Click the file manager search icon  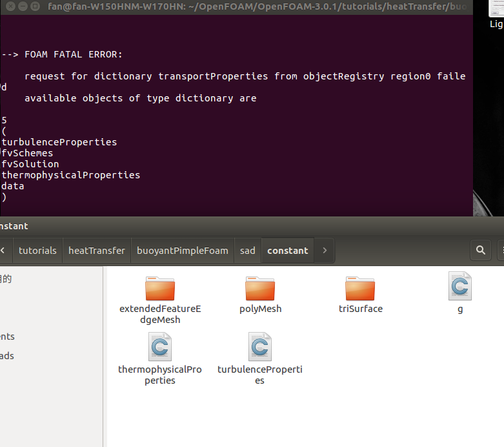tap(481, 251)
